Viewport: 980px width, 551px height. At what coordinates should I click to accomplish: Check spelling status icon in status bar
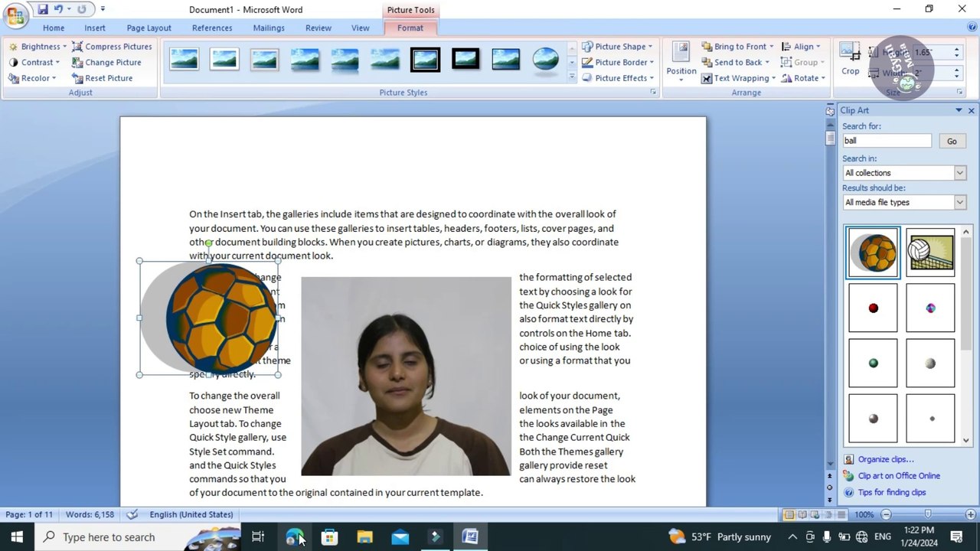(132, 514)
